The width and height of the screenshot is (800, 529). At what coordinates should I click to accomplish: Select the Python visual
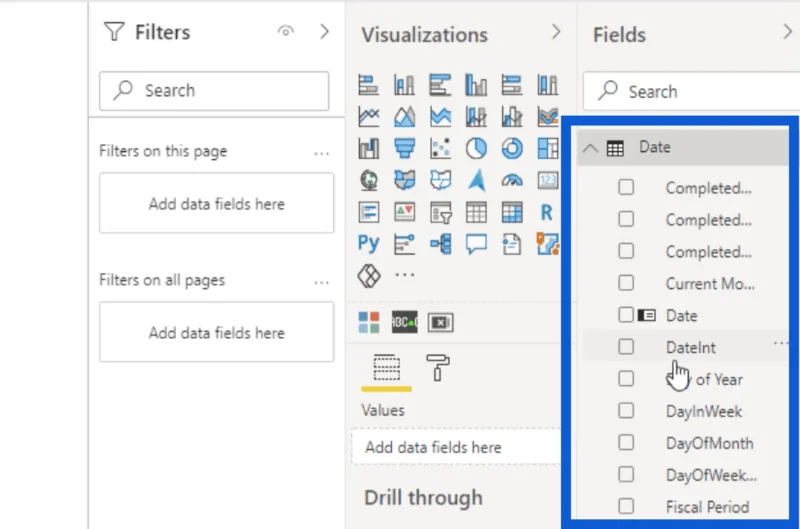coord(368,244)
